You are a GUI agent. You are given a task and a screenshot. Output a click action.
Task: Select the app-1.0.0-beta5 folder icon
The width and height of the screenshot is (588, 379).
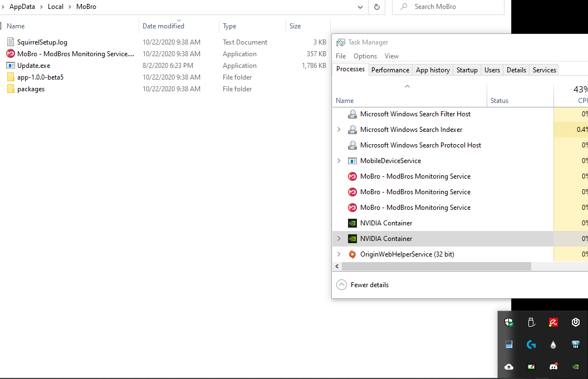(x=11, y=77)
